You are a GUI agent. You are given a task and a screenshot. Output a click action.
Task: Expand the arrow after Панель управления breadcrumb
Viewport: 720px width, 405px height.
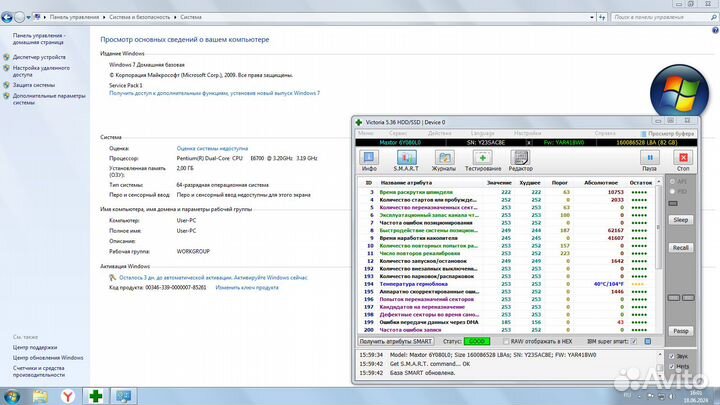click(104, 17)
